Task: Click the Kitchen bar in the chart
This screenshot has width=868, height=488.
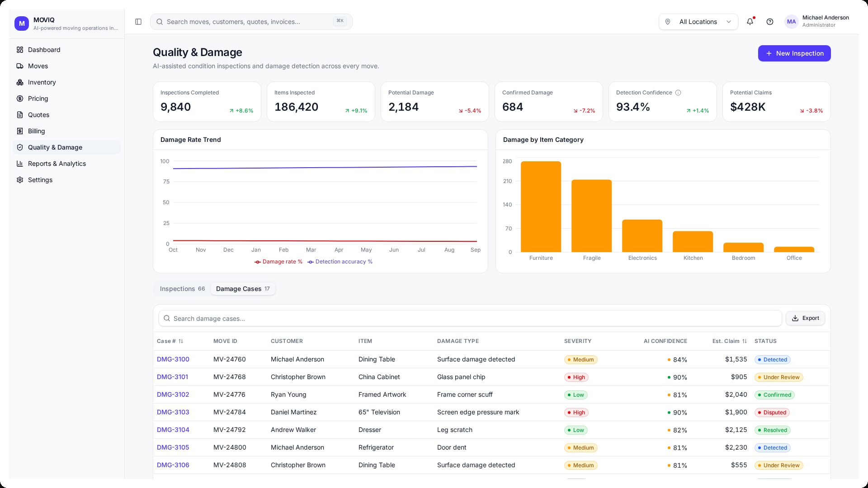Action: [x=693, y=242]
